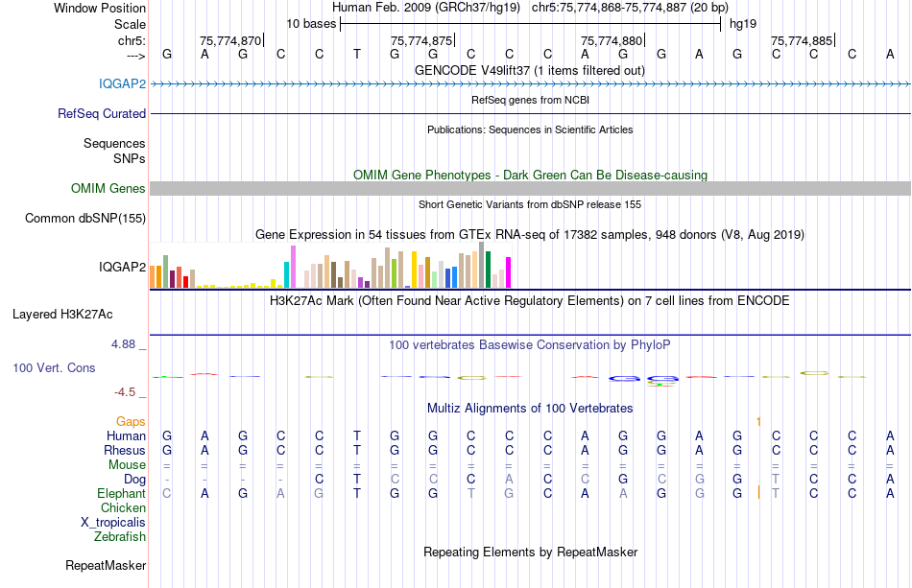
Task: Click the GENCODE V49lift37 track title
Action: (530, 70)
